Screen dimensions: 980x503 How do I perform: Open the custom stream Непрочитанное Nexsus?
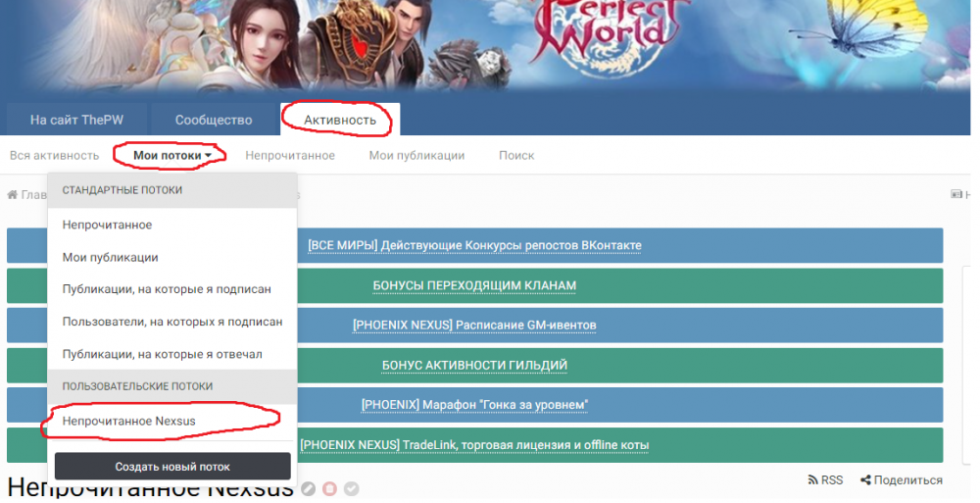[128, 420]
